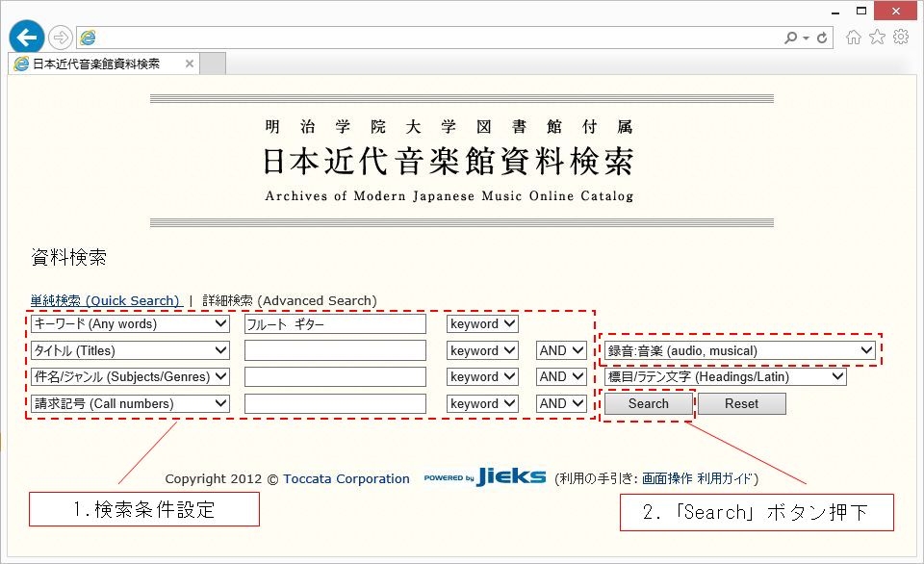The height and width of the screenshot is (564, 924).
Task: Select the 日本近代音楽館資料検索 browser tab
Action: pyautogui.click(x=96, y=64)
